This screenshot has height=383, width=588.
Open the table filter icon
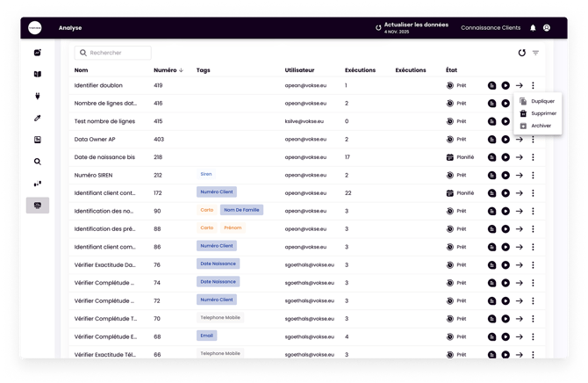(536, 53)
